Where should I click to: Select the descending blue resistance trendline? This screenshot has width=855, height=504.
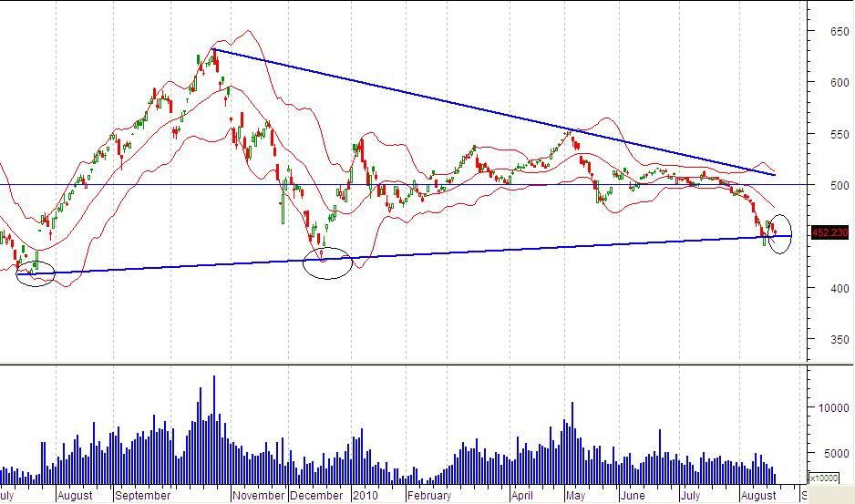492,111
